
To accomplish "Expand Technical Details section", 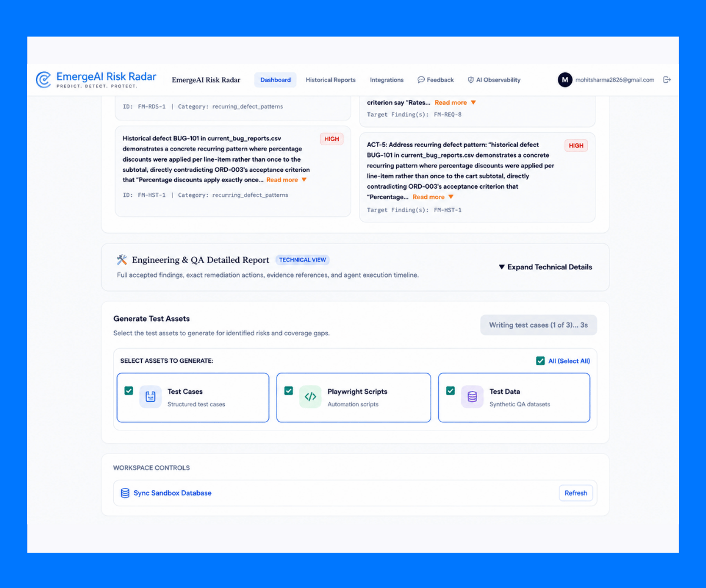I will pyautogui.click(x=545, y=267).
